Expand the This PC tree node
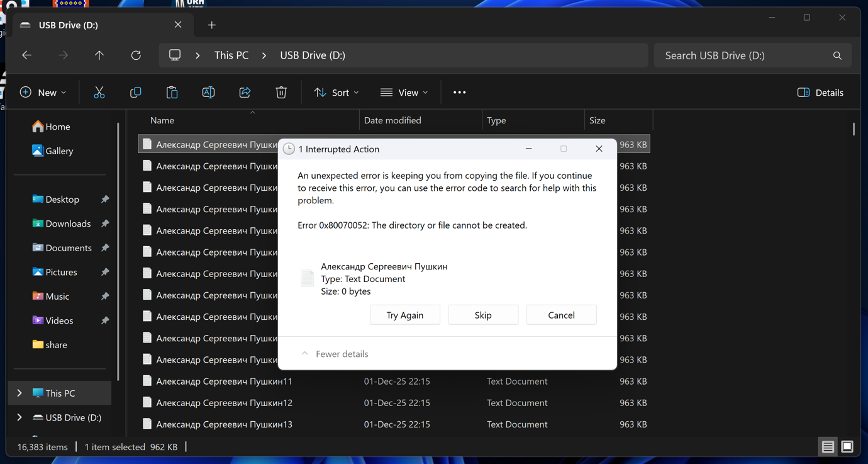Image resolution: width=868 pixels, height=464 pixels. (19, 393)
